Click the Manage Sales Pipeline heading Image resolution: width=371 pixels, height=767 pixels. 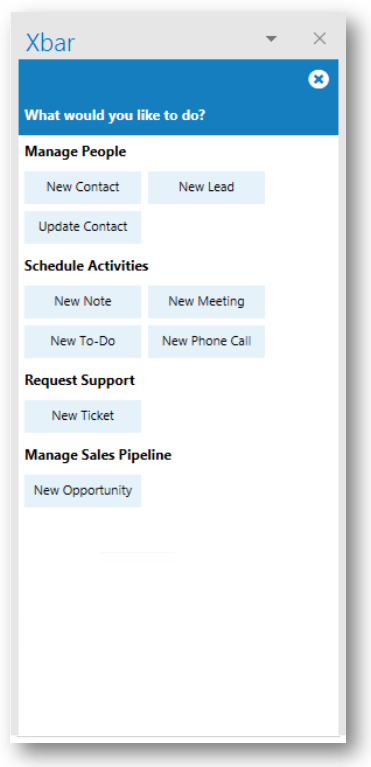pyautogui.click(x=98, y=455)
